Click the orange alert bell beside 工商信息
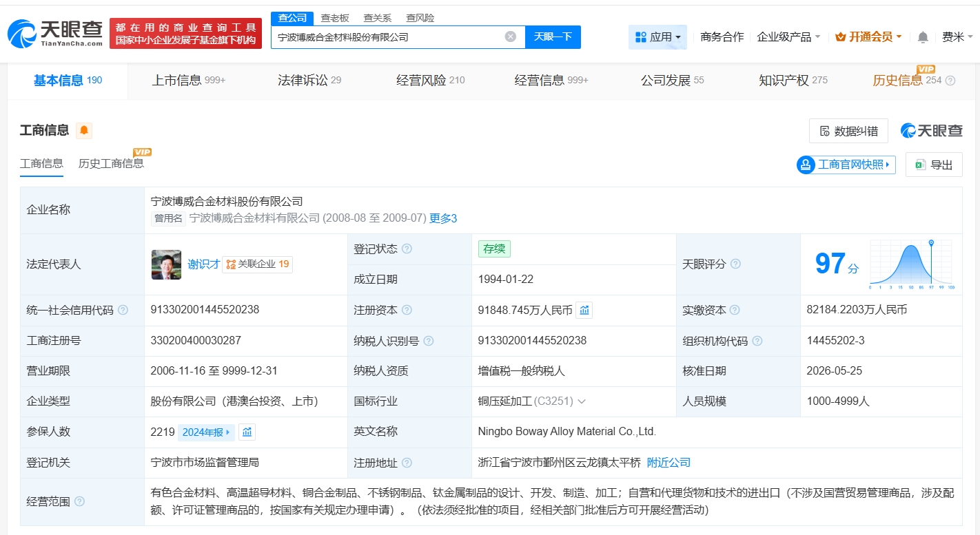Image resolution: width=980 pixels, height=535 pixels. (84, 130)
